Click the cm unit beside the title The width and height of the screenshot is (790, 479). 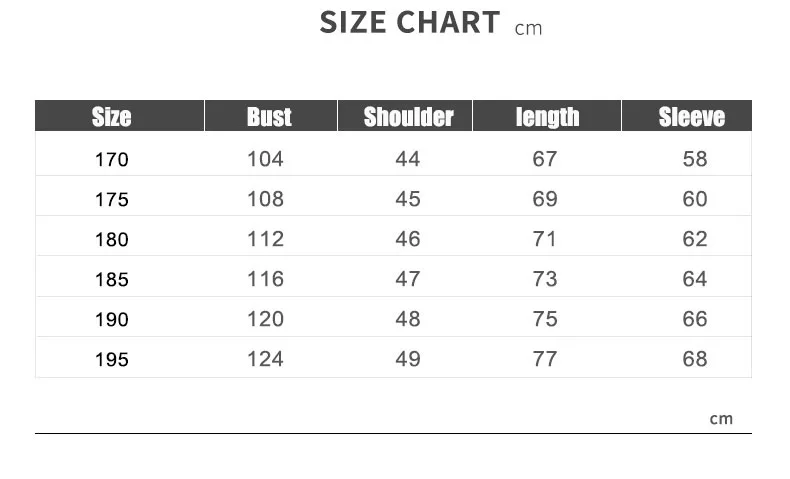coord(529,29)
